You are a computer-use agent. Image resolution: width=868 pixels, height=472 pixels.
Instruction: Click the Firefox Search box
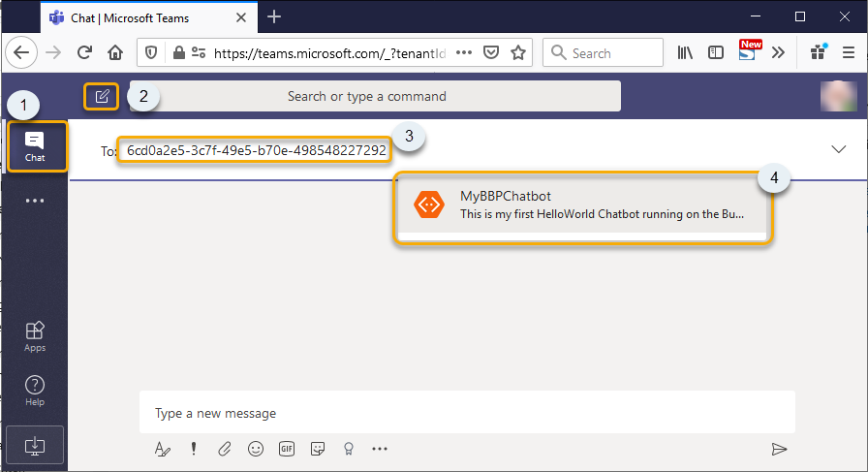[603, 52]
